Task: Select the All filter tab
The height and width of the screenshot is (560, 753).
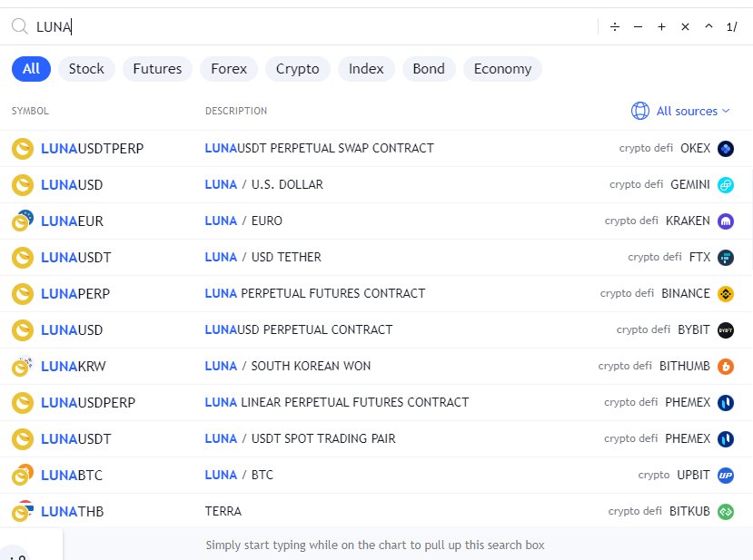Action: click(31, 69)
